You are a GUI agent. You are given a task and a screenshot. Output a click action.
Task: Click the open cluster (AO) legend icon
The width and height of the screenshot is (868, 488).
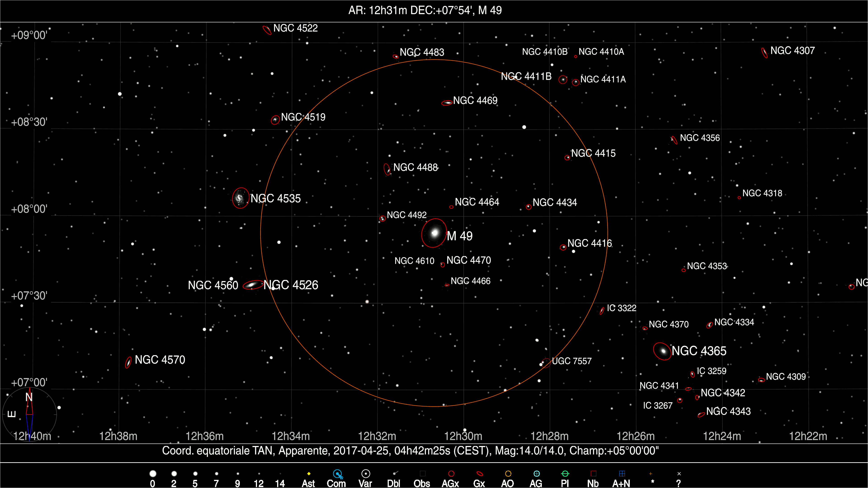point(508,474)
